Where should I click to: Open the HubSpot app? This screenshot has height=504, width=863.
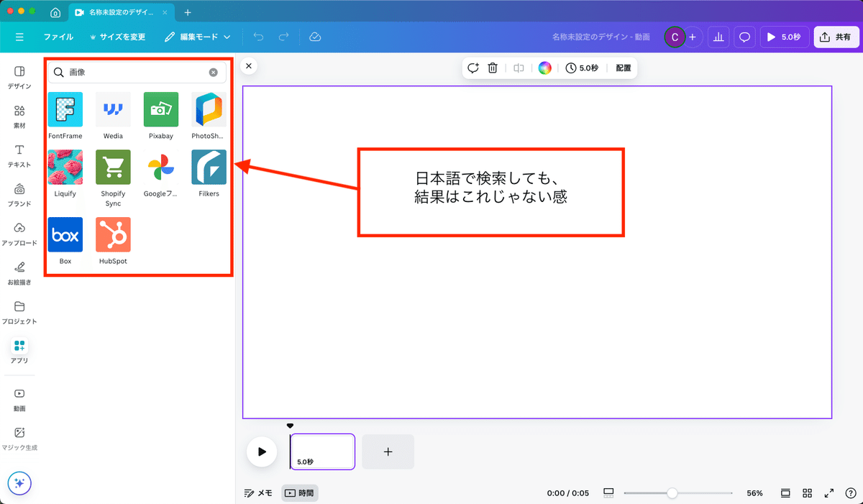point(113,234)
